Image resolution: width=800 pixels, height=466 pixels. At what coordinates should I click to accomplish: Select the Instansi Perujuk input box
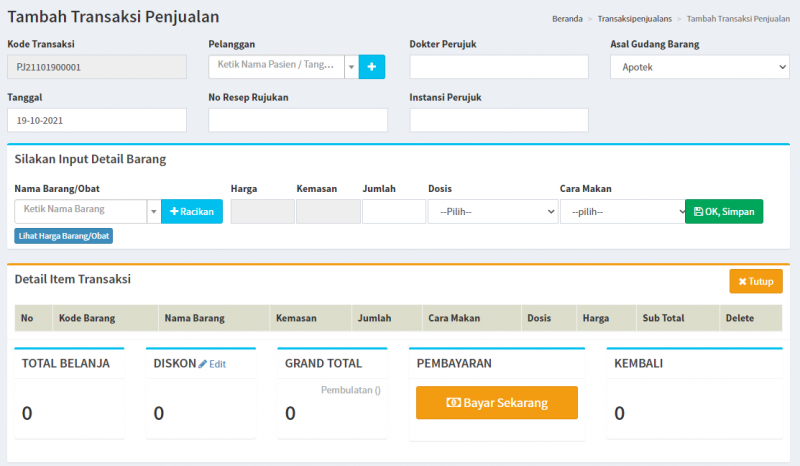498,120
